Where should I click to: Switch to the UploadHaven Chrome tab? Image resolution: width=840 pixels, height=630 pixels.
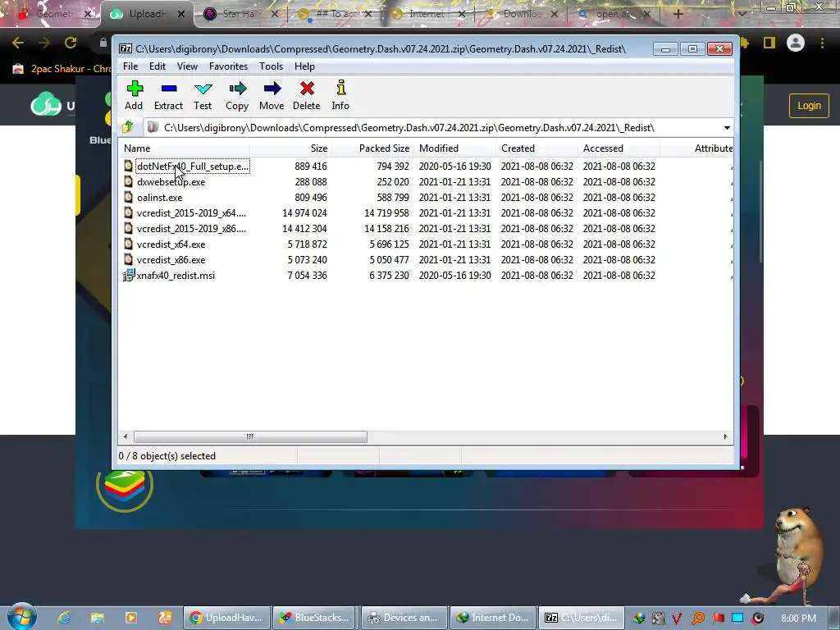pos(147,14)
